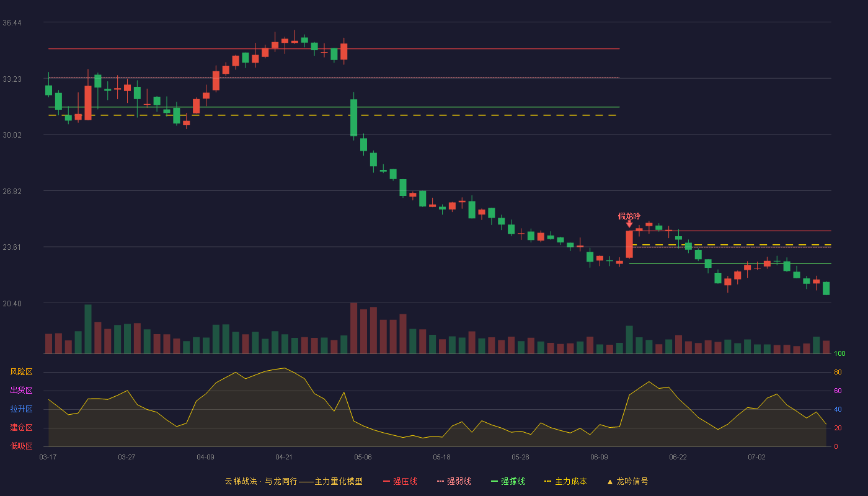This screenshot has height=496, width=868.
Task: Select the 拉升区 zone label
Action: (21, 409)
